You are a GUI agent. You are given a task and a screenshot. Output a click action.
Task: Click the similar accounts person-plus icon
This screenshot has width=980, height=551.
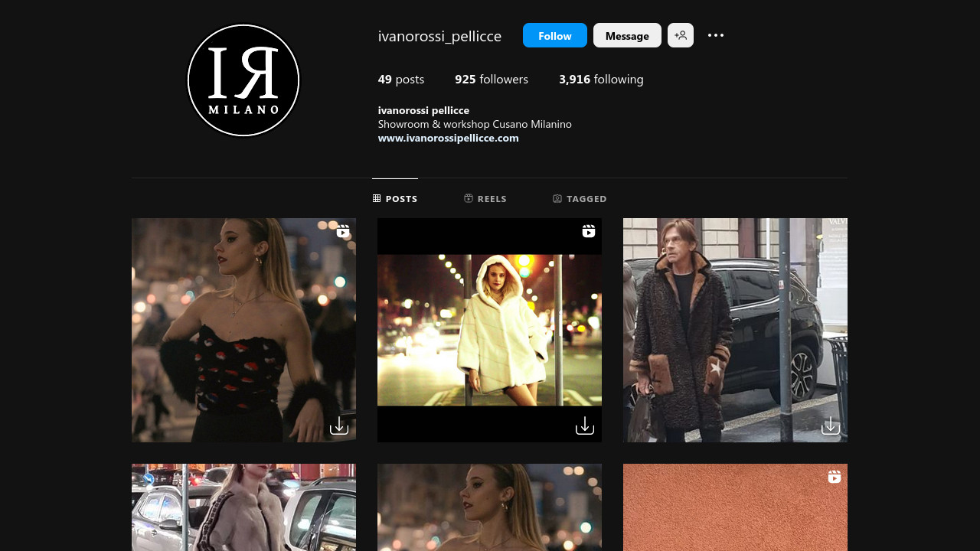pyautogui.click(x=681, y=35)
